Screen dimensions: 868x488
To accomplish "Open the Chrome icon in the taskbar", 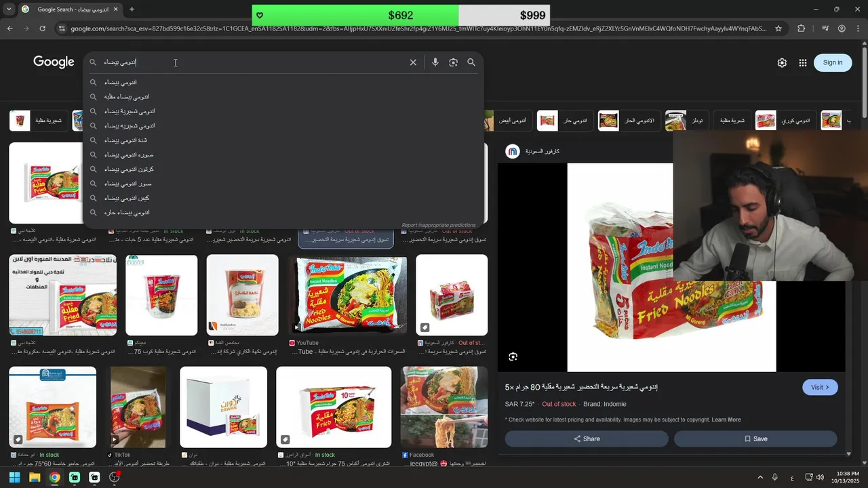I will pos(54,477).
